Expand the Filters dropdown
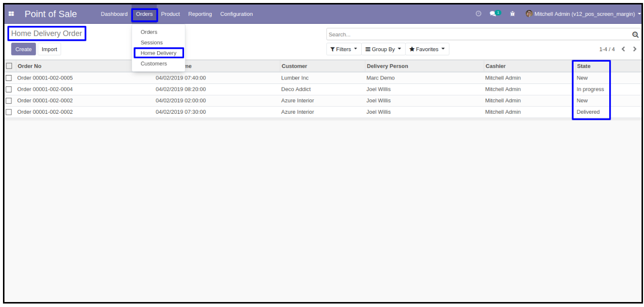This screenshot has width=644, height=307. pyautogui.click(x=343, y=49)
